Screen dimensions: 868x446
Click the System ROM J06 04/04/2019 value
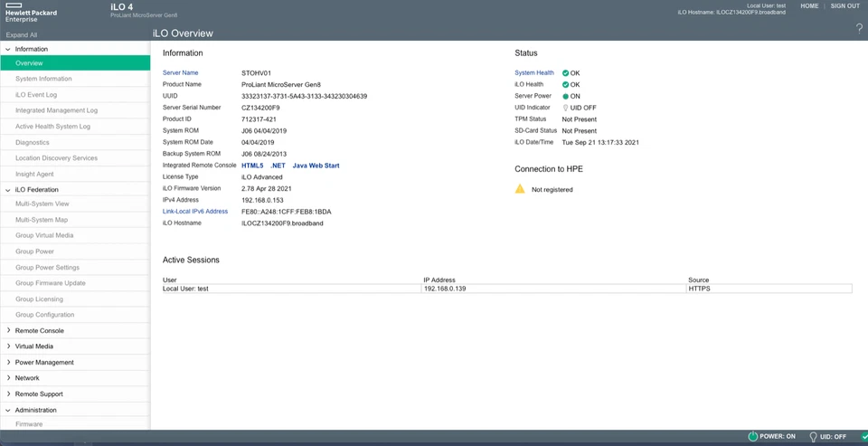tap(264, 131)
